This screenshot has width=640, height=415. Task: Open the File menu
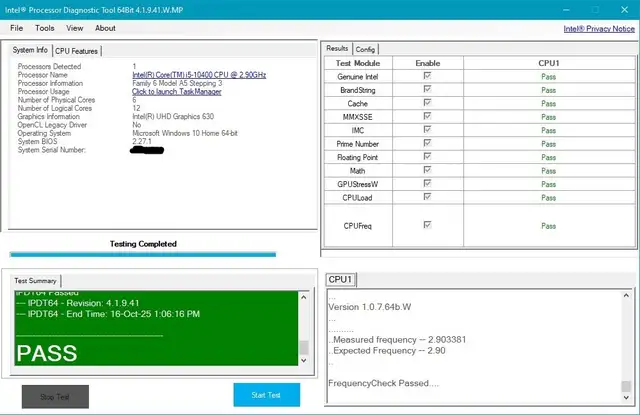(16, 28)
